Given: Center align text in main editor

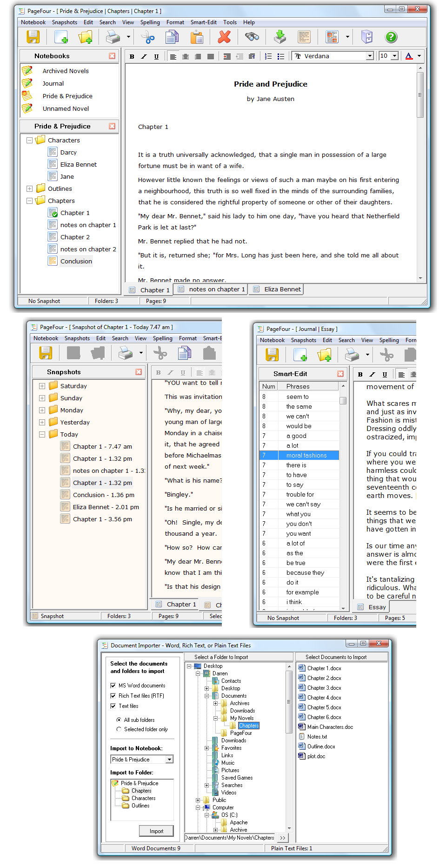Looking at the screenshot, I should click(x=186, y=56).
